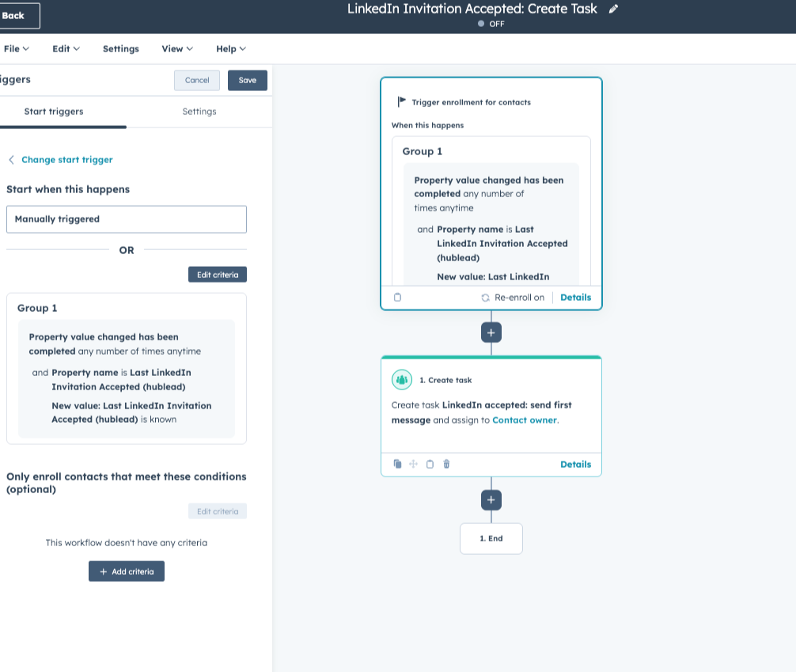Screen dimensions: 796x672
Task: Open the Edit menu
Action: 66,49
